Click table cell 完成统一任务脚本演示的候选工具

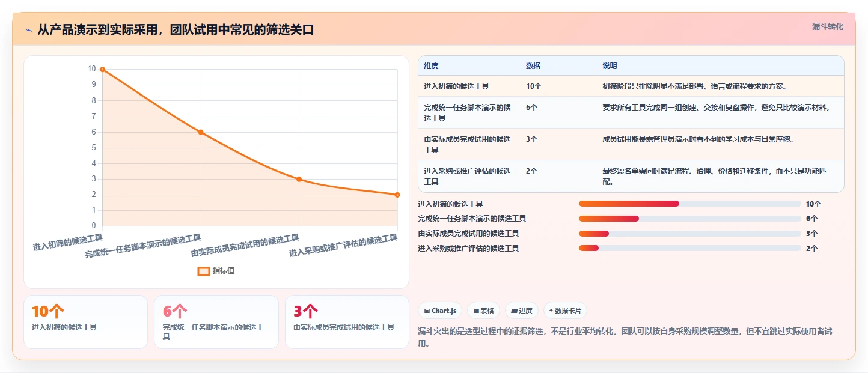[467, 112]
